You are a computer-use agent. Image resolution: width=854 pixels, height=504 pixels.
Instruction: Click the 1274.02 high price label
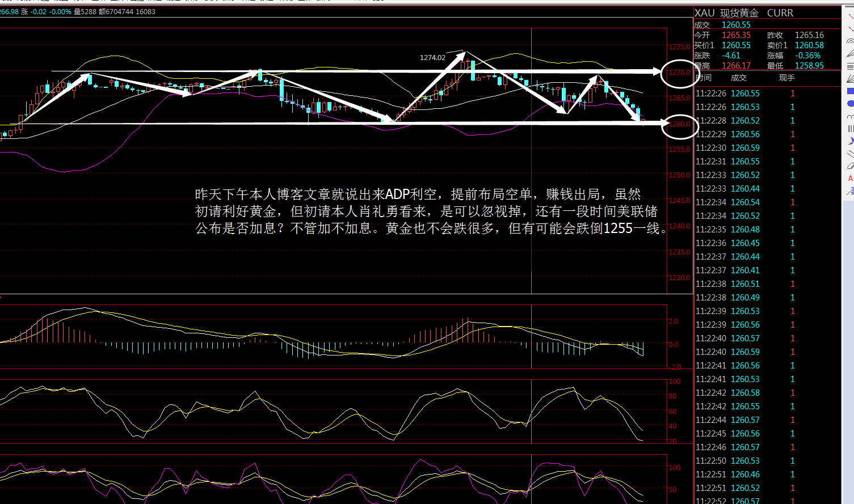coord(432,57)
